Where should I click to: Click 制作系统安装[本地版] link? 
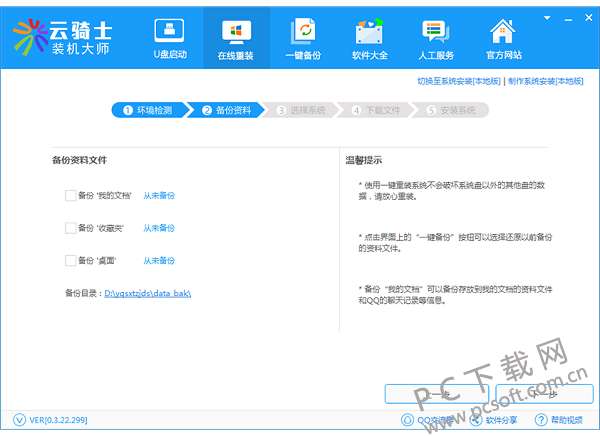[x=545, y=81]
